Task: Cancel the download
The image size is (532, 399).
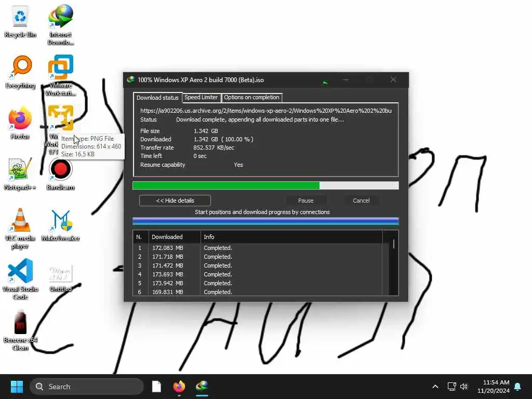Action: (x=361, y=201)
